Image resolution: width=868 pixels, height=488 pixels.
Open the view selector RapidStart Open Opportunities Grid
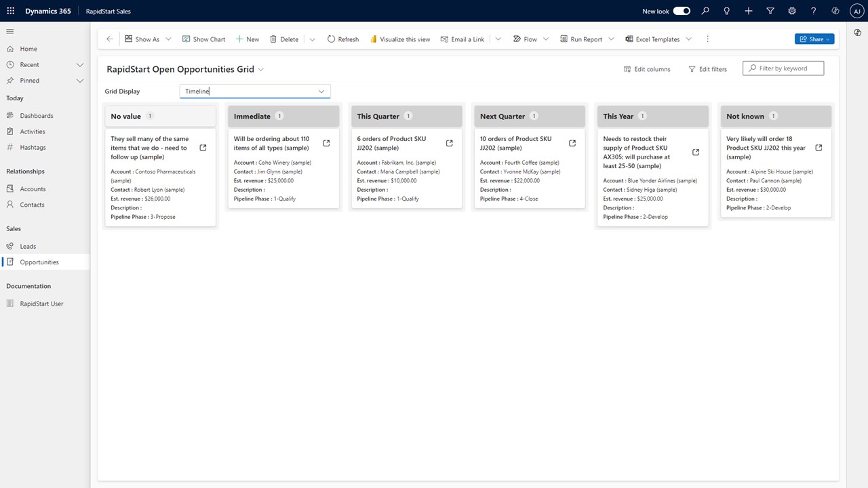(185, 69)
